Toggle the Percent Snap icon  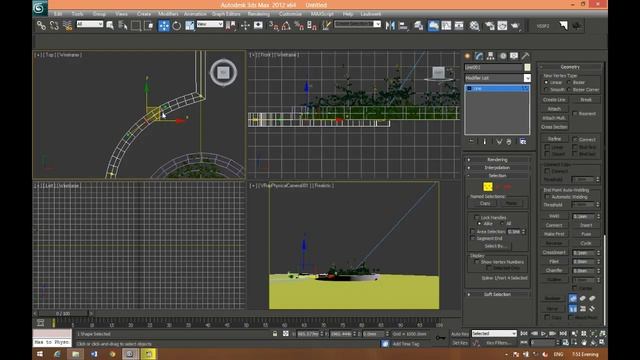(x=299, y=26)
